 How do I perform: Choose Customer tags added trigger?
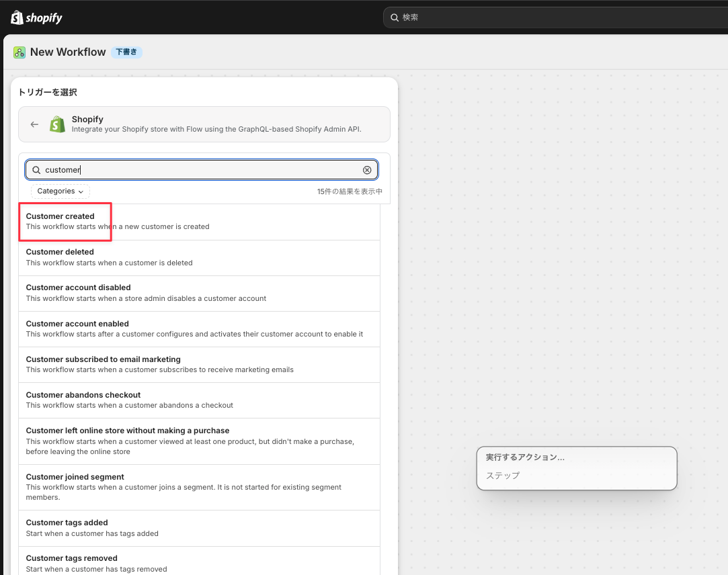pos(199,528)
